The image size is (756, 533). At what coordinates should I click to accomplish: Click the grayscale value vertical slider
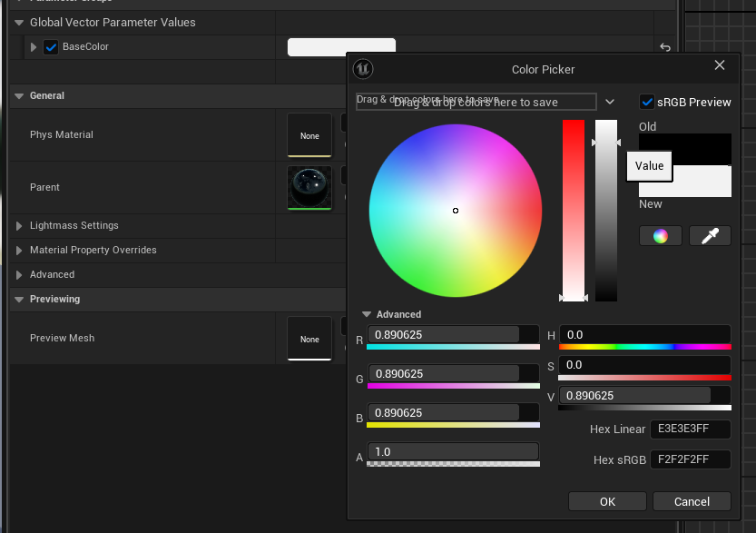point(606,211)
